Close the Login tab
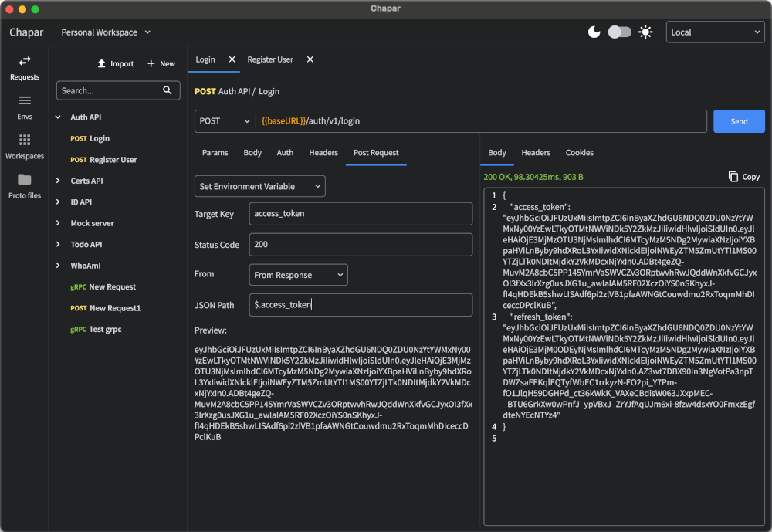This screenshot has width=772, height=532. tap(232, 59)
